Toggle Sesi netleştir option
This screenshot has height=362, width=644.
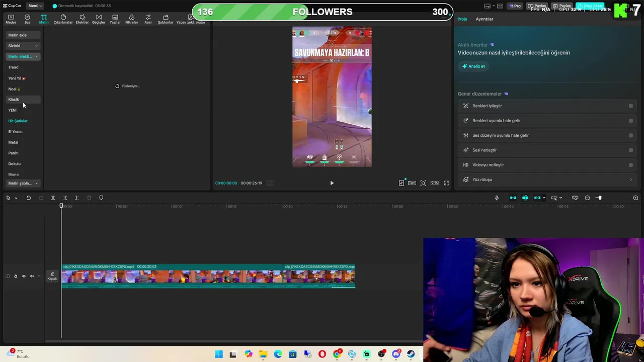pos(630,150)
